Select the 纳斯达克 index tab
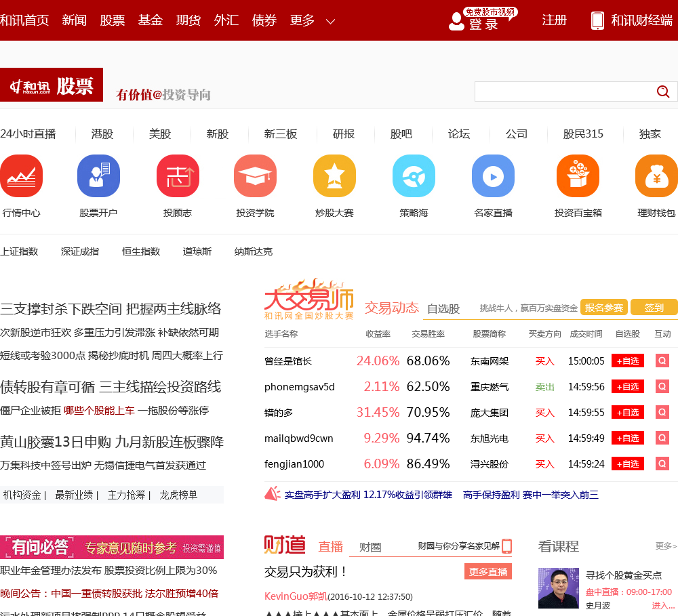 tap(254, 251)
